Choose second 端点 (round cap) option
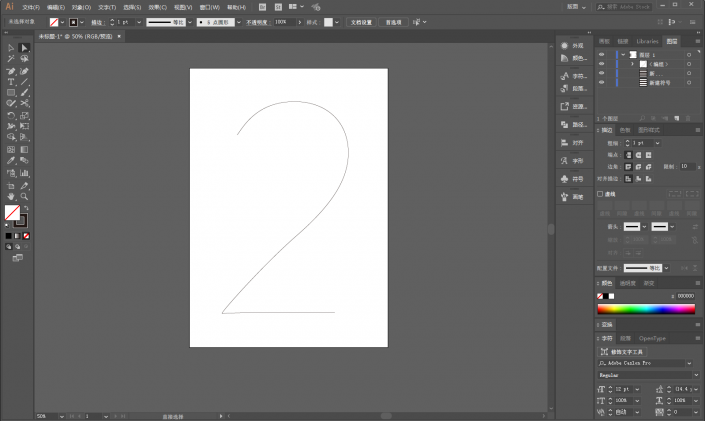Viewport: 705px width, 421px height. pos(638,155)
